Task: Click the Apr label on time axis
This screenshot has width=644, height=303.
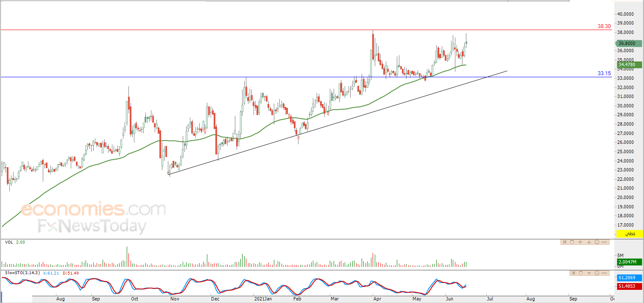Action: pyautogui.click(x=376, y=299)
